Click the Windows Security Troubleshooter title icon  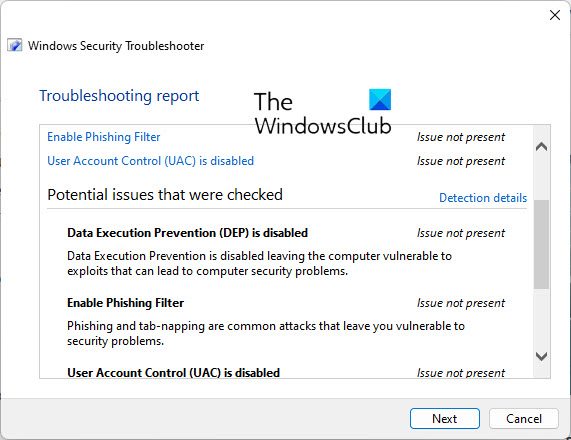[x=15, y=46]
